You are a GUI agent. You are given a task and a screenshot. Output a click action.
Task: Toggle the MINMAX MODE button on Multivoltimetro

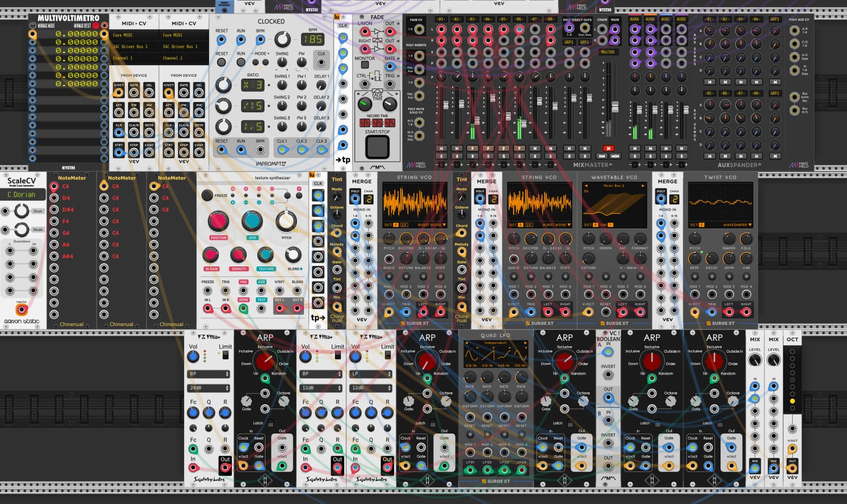pos(32,25)
